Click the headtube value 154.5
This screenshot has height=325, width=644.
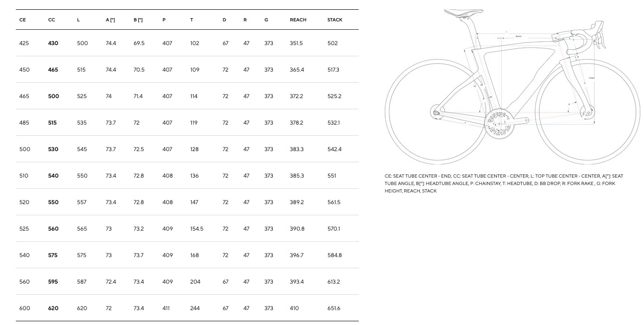pyautogui.click(x=197, y=229)
